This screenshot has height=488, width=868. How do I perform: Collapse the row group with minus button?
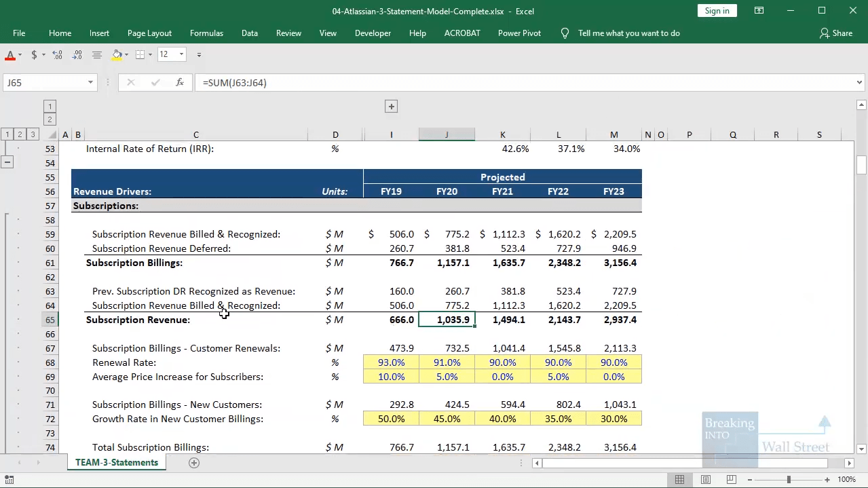coord(7,162)
